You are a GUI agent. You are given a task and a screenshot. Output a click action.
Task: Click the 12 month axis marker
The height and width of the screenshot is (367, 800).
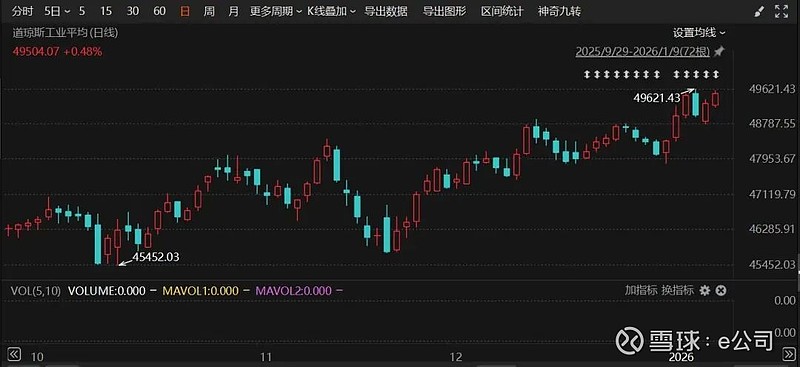[456, 356]
